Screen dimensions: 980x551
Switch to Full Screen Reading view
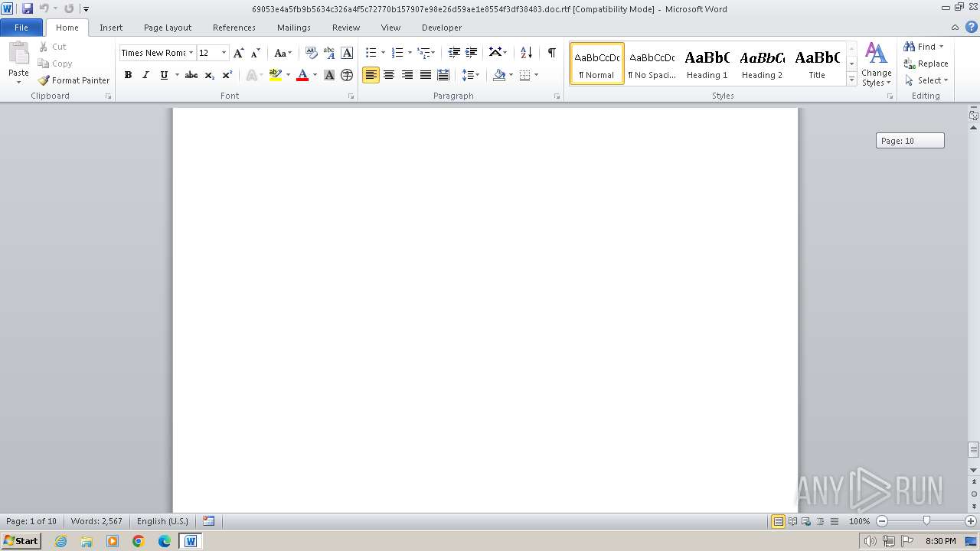(792, 521)
